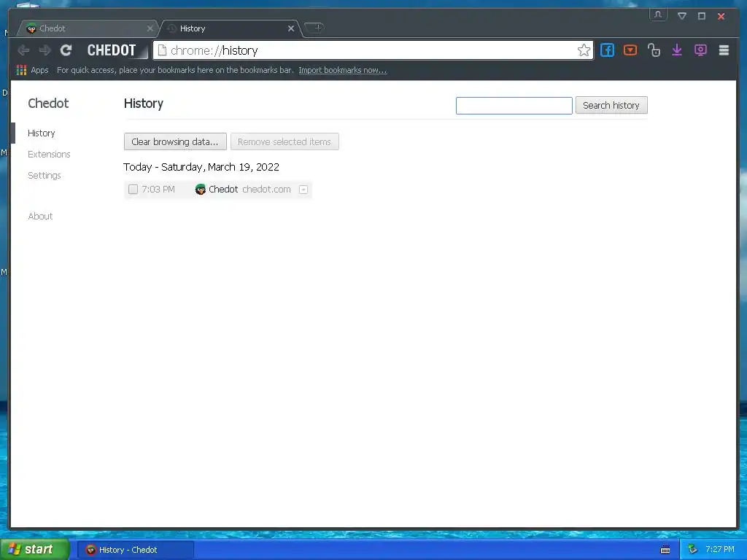Close the Chedot tab

coord(150,28)
